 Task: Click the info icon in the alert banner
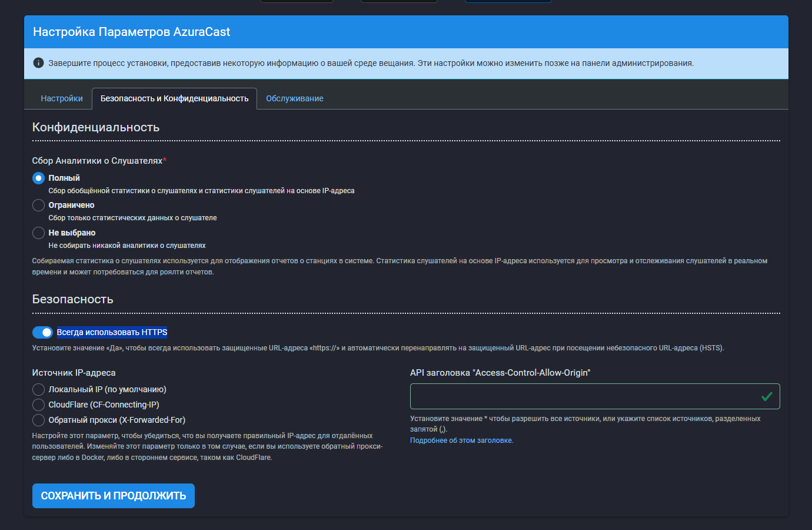(38, 63)
